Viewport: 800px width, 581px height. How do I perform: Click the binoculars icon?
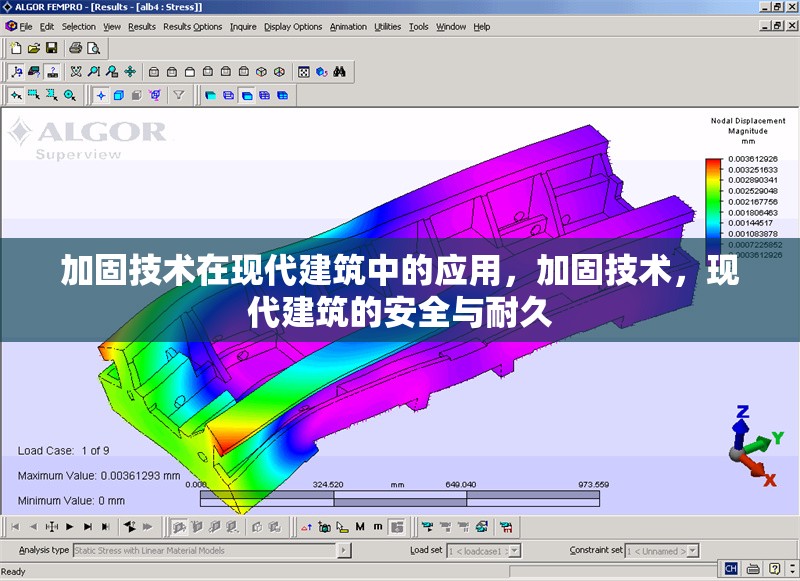point(339,72)
